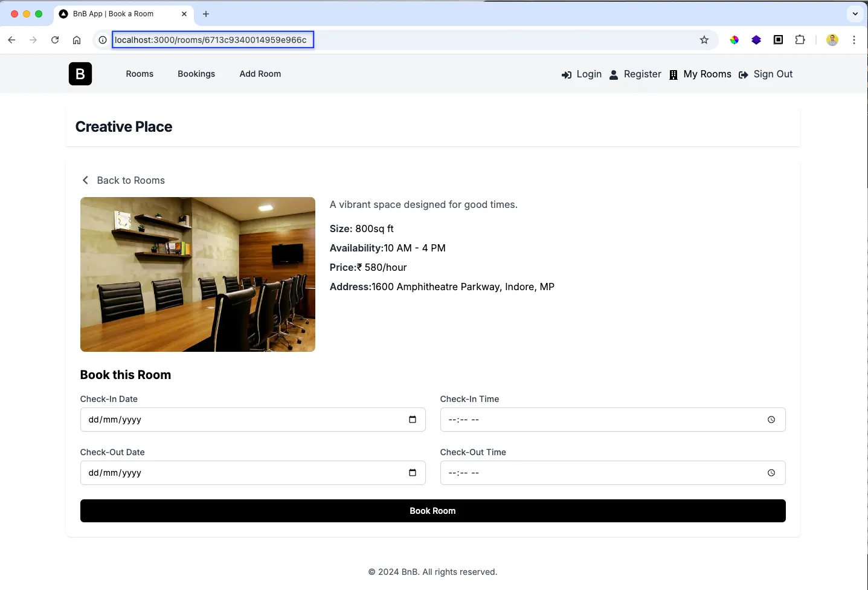Screen dimensions: 868x590
Task: Click the Creative Place heading
Action: [124, 126]
